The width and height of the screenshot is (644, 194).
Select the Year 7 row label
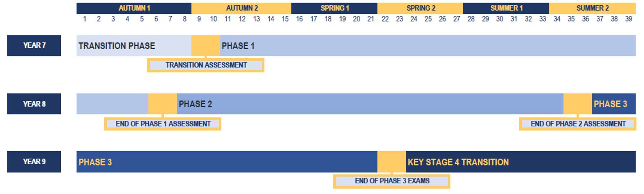[x=34, y=45]
